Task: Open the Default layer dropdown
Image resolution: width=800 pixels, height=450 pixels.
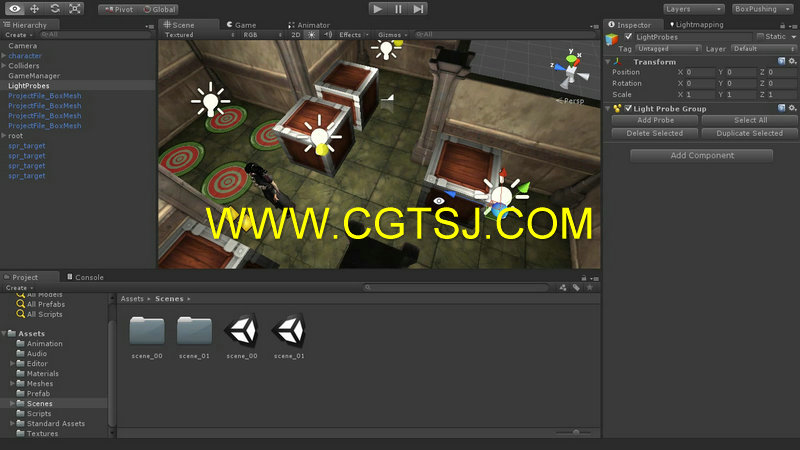Action: click(763, 48)
